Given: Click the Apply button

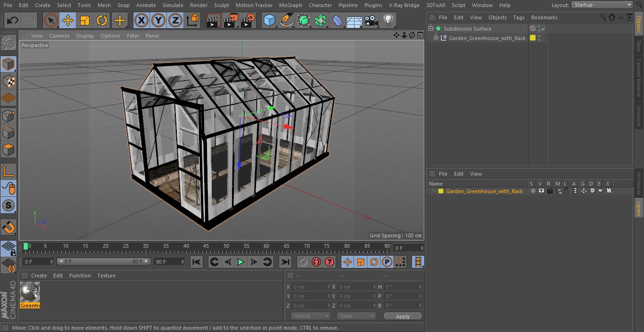Looking at the screenshot, I should [403, 316].
